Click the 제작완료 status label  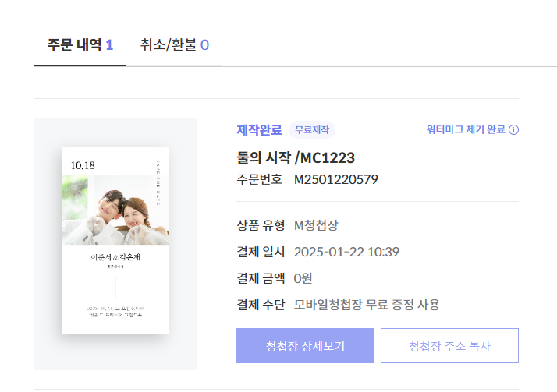pos(259,130)
